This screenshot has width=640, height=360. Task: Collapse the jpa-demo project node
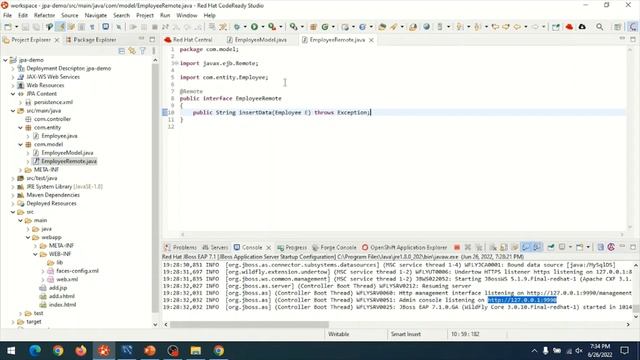coord(5,60)
